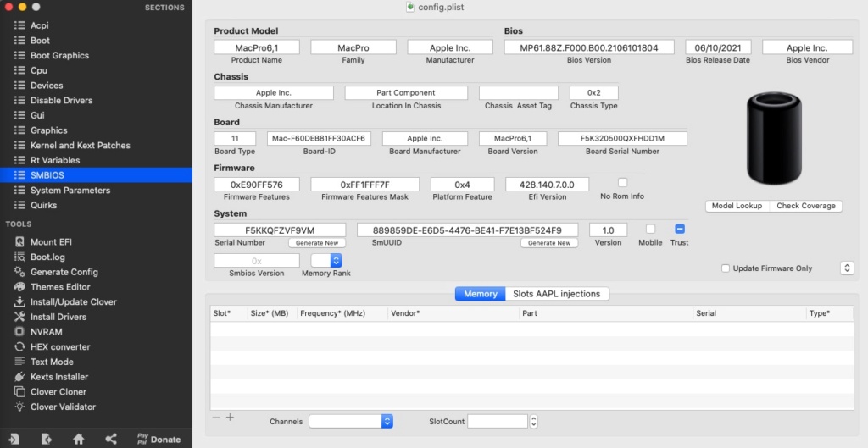Click the Product Name field MacPro6,1

[x=257, y=47]
